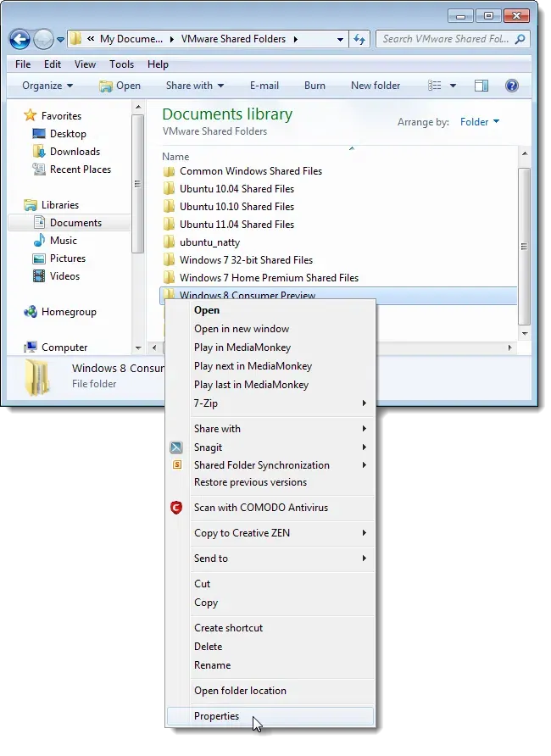Select Favorites in the navigation pane

point(61,116)
